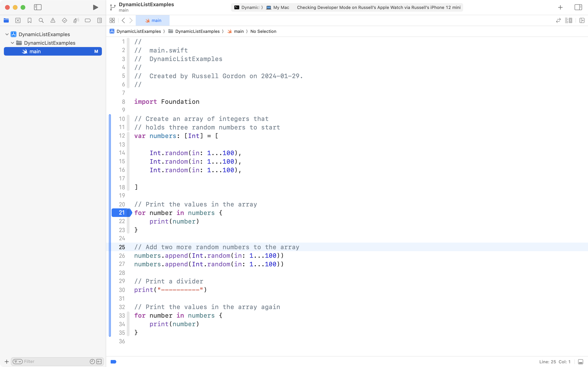Open the Breakpoint navigator tag icon
Image resolution: width=588 pixels, height=367 pixels.
[88, 20]
